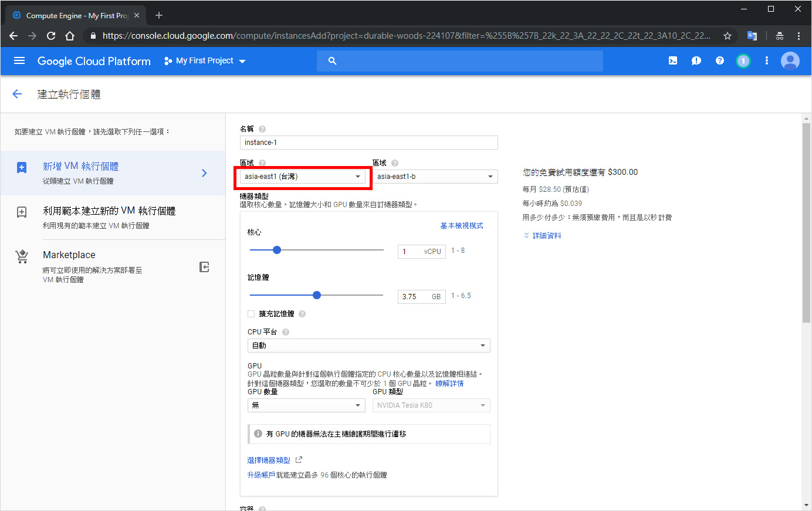The height and width of the screenshot is (511, 812).
Task: Click the search magnifier icon
Action: (x=332, y=61)
